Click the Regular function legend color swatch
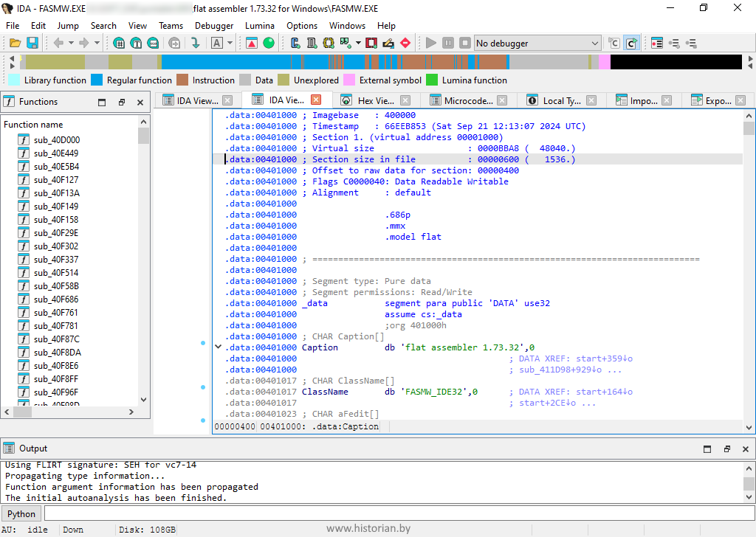Image resolution: width=756 pixels, height=537 pixels. (97, 80)
